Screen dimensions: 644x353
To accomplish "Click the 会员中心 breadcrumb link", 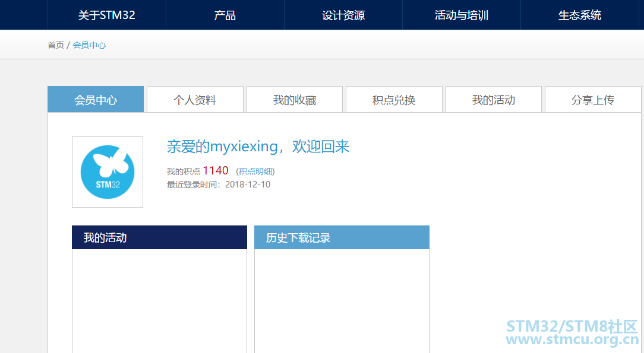I will tap(89, 45).
